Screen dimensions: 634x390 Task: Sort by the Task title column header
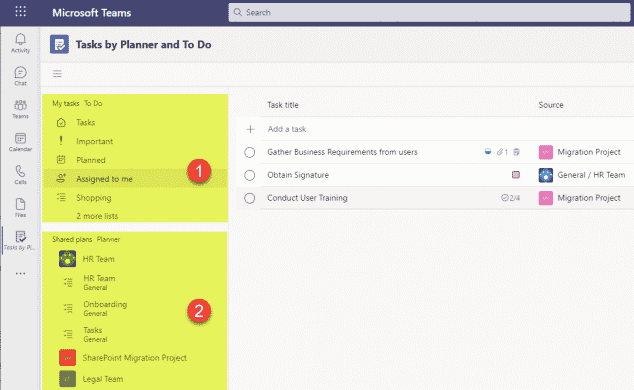pos(283,105)
